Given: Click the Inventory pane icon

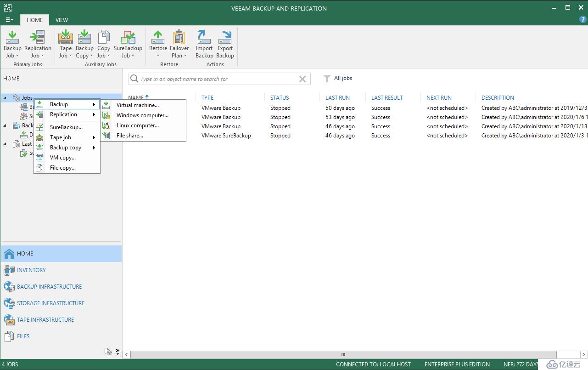Looking at the screenshot, I should (9, 270).
